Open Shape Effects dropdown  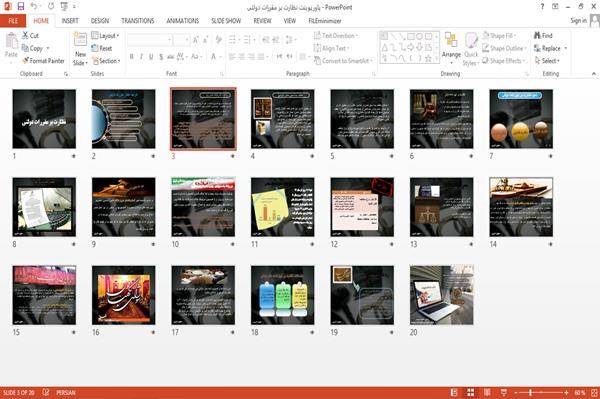pyautogui.click(x=503, y=61)
